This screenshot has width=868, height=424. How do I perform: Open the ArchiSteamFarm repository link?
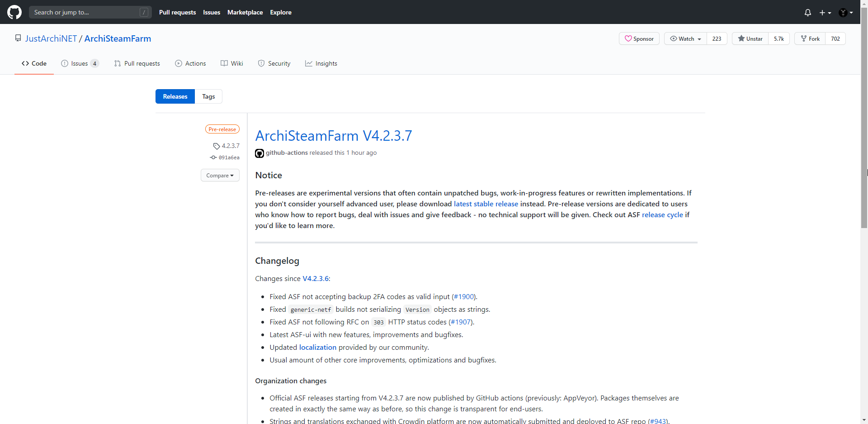(x=118, y=38)
